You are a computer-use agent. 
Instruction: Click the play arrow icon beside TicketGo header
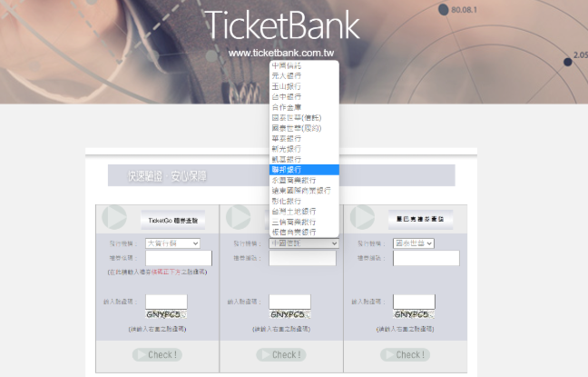[114, 217]
